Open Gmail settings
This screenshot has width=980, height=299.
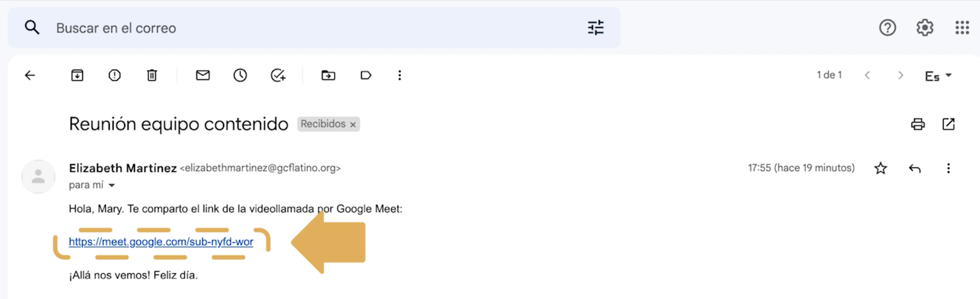[x=925, y=27]
